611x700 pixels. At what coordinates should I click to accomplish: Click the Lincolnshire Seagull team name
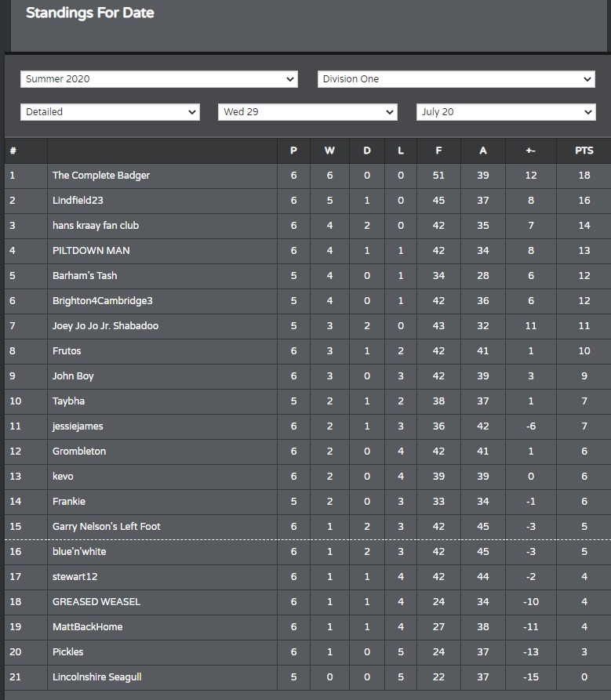pyautogui.click(x=97, y=677)
